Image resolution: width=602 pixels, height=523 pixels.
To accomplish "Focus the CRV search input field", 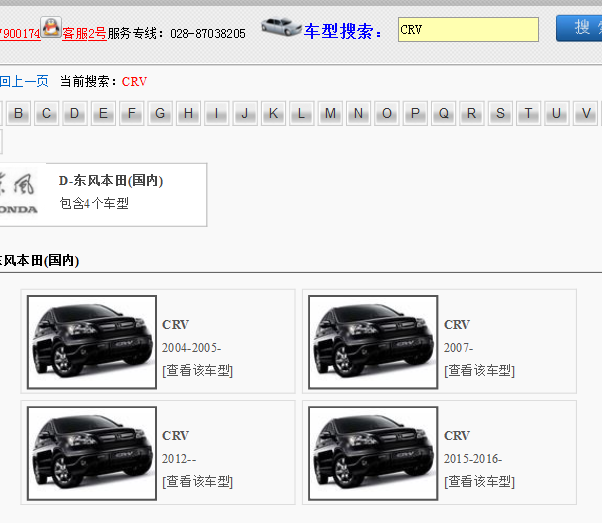I will (x=468, y=30).
